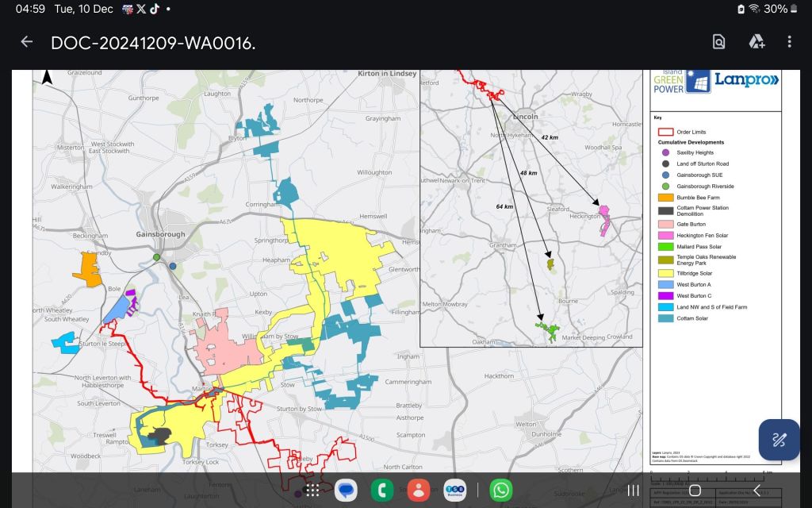Image resolution: width=812 pixels, height=508 pixels.
Task: Open the three-dot more options menu
Action: click(789, 42)
